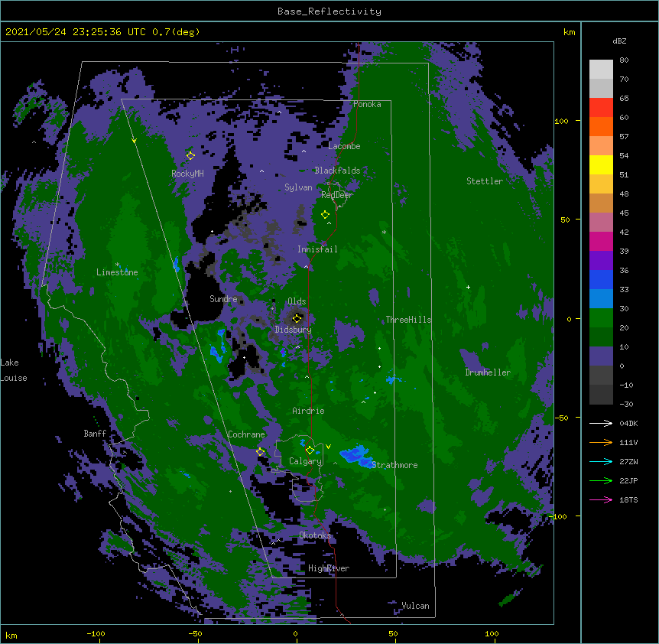This screenshot has height=644, width=659.
Task: Click the HighRiver label on the map
Action: [x=329, y=568]
